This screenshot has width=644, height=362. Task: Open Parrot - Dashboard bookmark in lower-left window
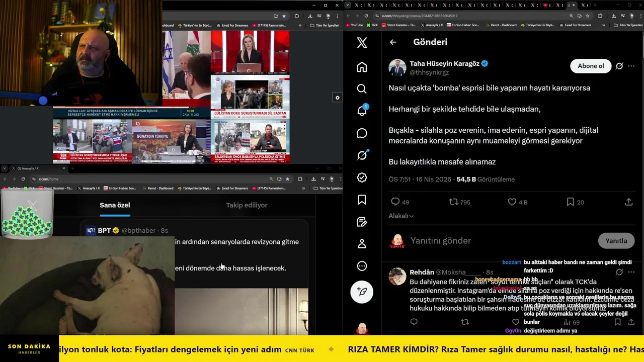(x=157, y=188)
